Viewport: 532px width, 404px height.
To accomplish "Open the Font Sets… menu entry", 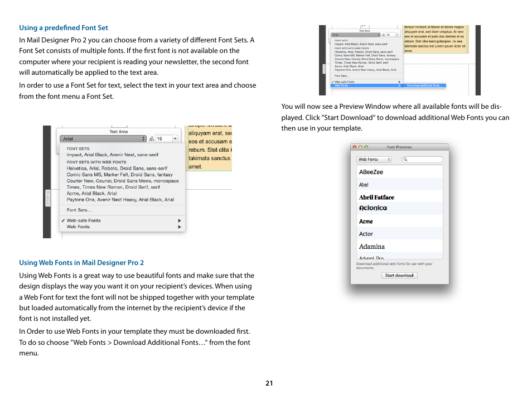I will click(79, 210).
